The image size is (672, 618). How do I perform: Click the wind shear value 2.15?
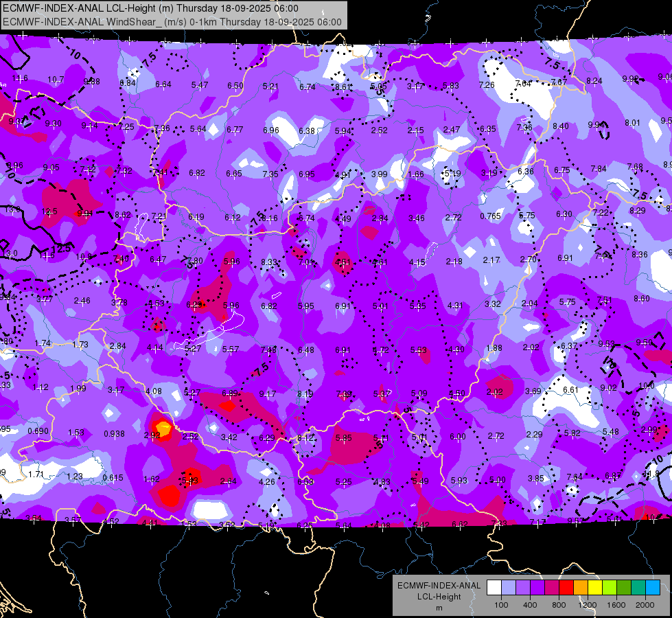coord(416,130)
